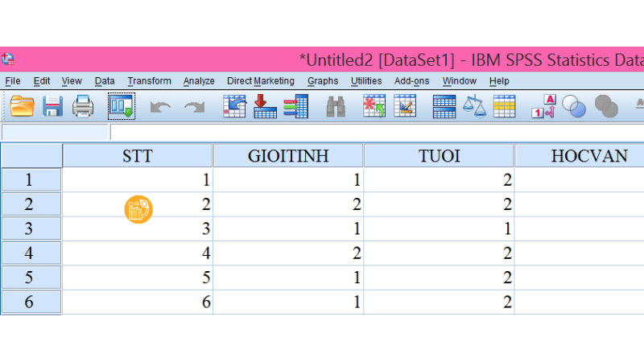Click STT cell in row 6
This screenshot has height=362, width=644.
pos(138,302)
